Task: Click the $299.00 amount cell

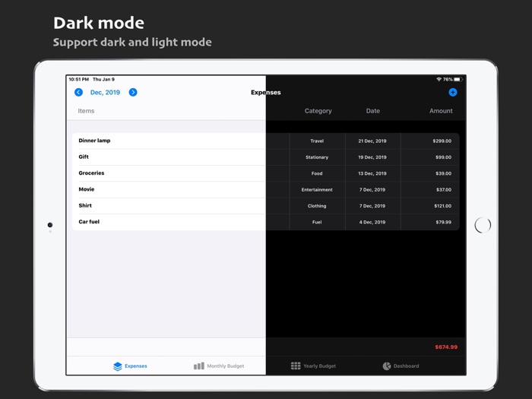Action: click(x=430, y=141)
